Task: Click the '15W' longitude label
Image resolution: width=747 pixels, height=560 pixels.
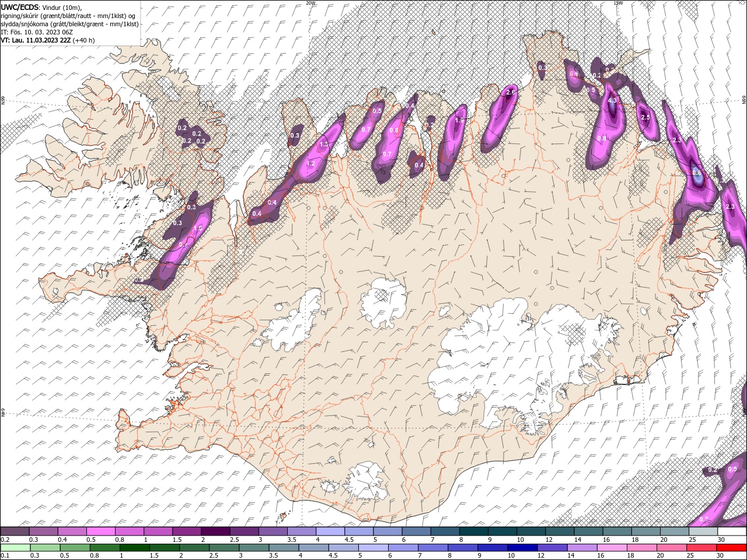Action: click(x=618, y=3)
